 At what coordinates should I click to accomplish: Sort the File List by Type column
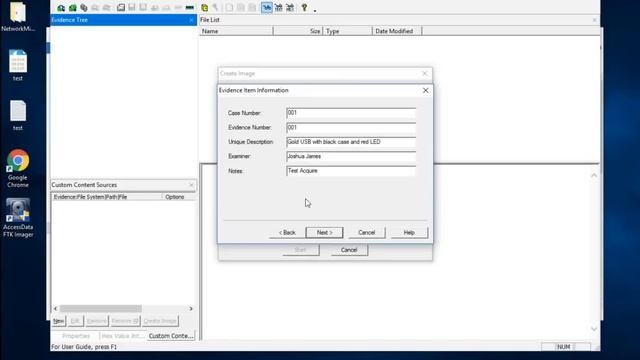(x=348, y=31)
